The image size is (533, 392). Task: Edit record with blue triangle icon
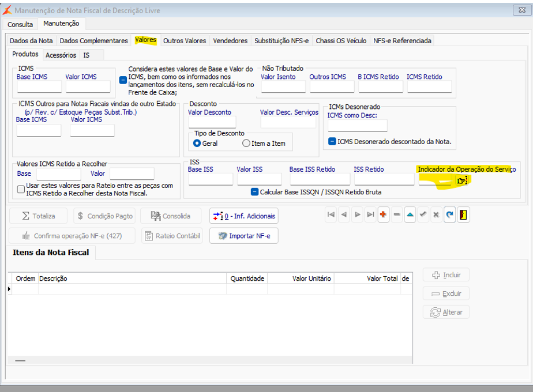tap(410, 214)
